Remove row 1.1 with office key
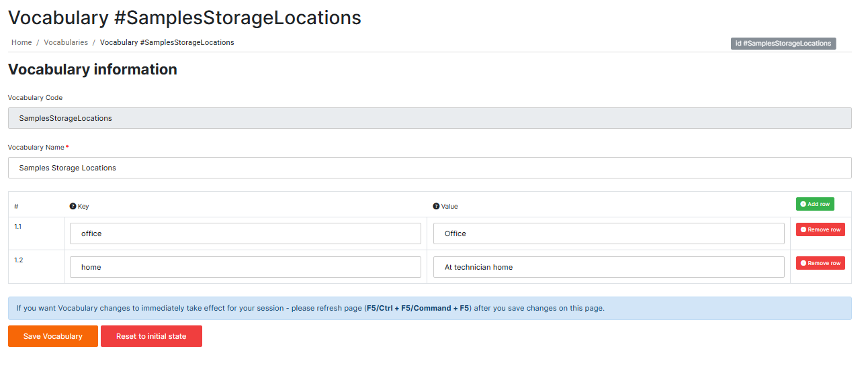The height and width of the screenshot is (365, 868). (820, 229)
